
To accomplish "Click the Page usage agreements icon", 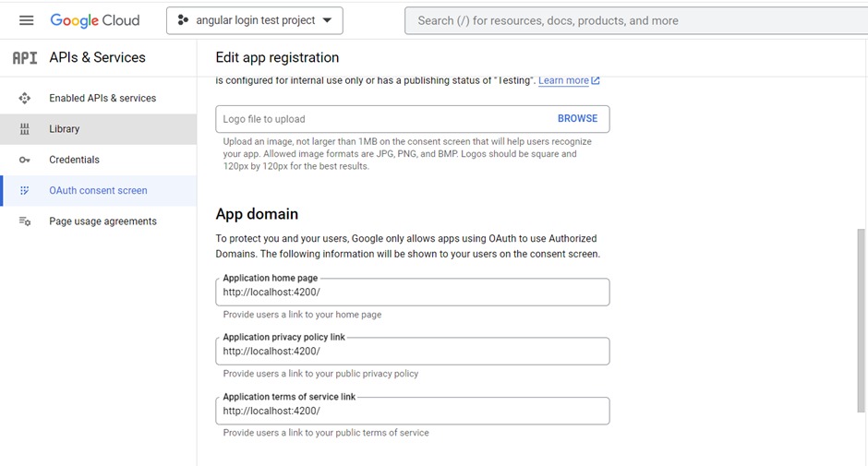I will pos(24,221).
